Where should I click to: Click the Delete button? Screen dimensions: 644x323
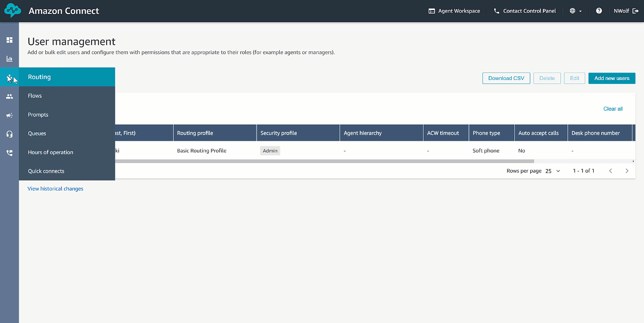(547, 78)
